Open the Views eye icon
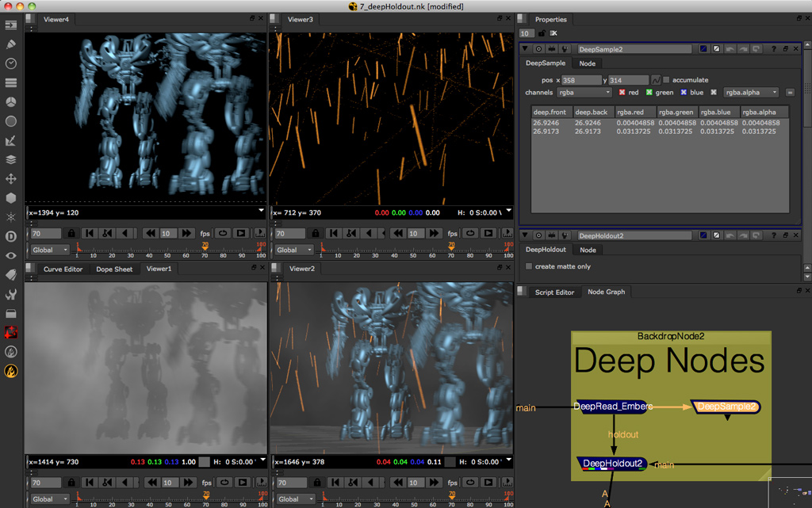Screen dimensions: 812x508 [11, 255]
